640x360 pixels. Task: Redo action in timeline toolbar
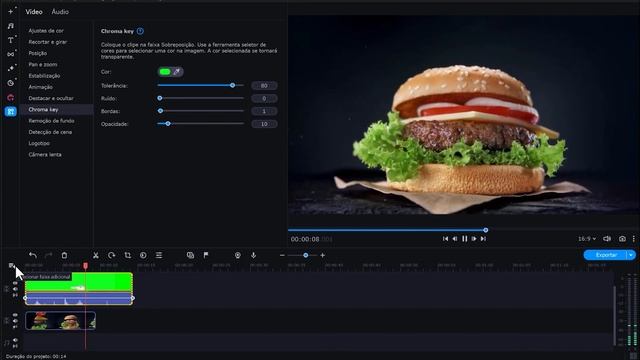pos(49,255)
